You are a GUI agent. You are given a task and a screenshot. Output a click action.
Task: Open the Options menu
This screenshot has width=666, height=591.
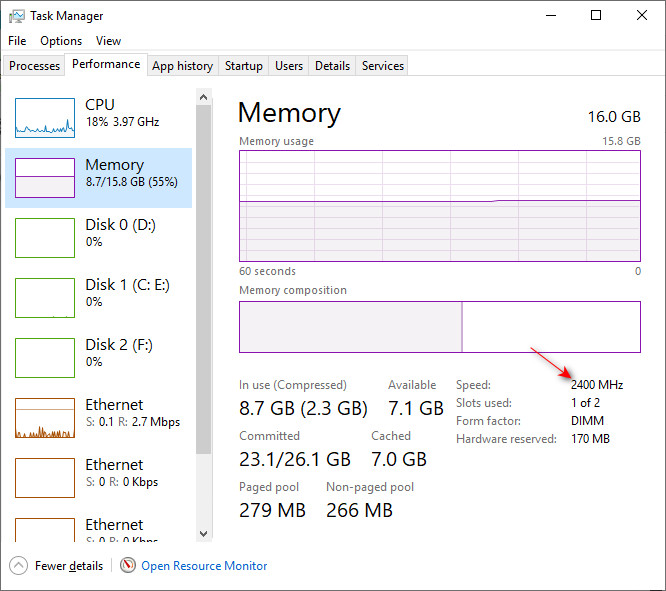point(61,41)
